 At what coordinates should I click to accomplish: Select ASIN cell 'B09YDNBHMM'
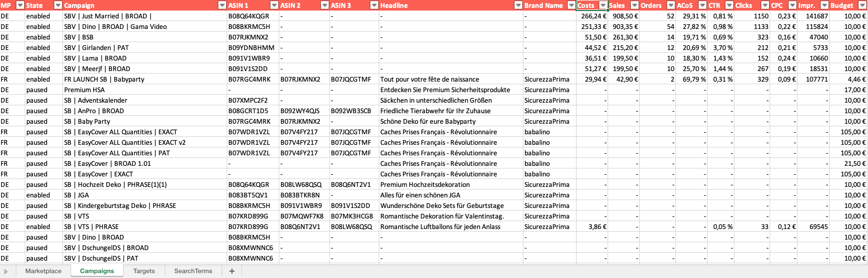click(253, 47)
